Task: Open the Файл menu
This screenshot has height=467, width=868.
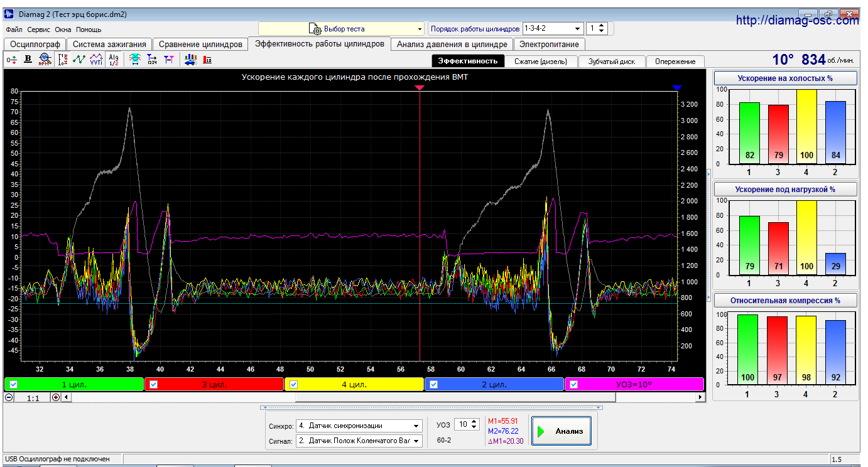Action: click(x=14, y=30)
